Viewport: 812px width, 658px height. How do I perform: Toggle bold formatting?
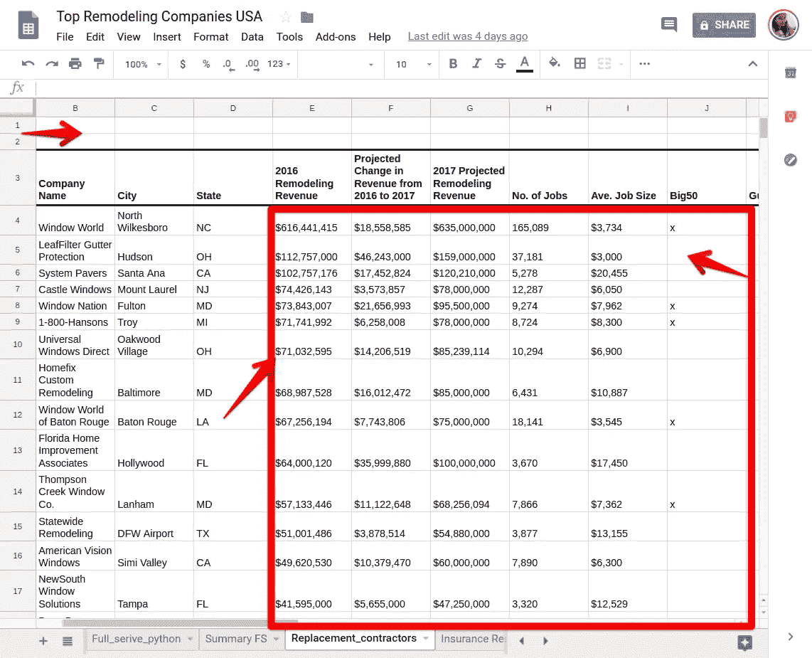pos(453,64)
